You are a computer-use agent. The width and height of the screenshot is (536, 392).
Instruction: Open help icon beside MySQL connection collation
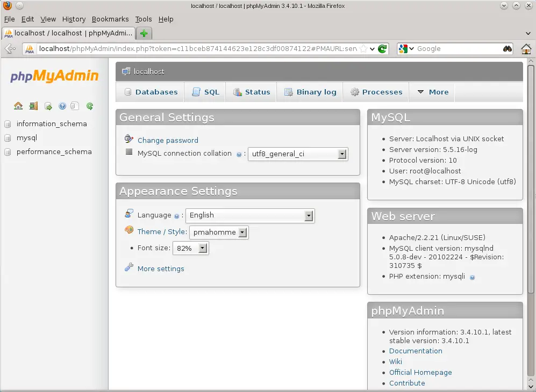239,154
